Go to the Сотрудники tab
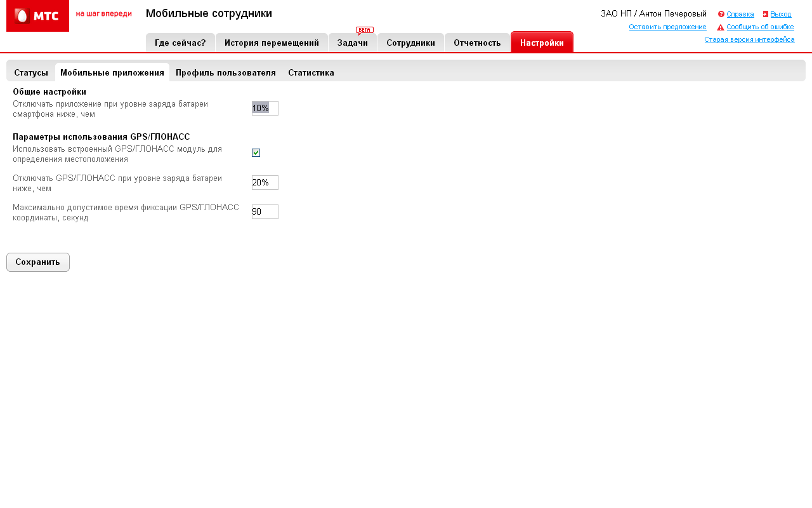The image size is (812, 508). (x=410, y=43)
